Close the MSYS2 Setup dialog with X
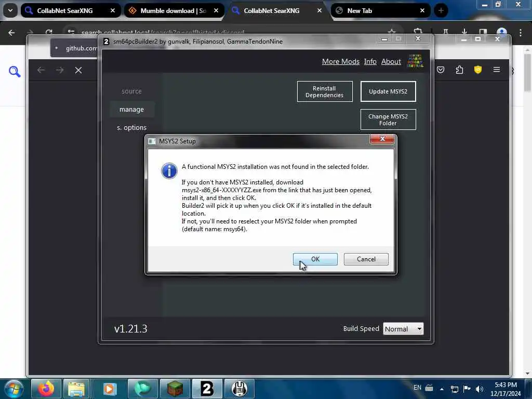 point(382,139)
